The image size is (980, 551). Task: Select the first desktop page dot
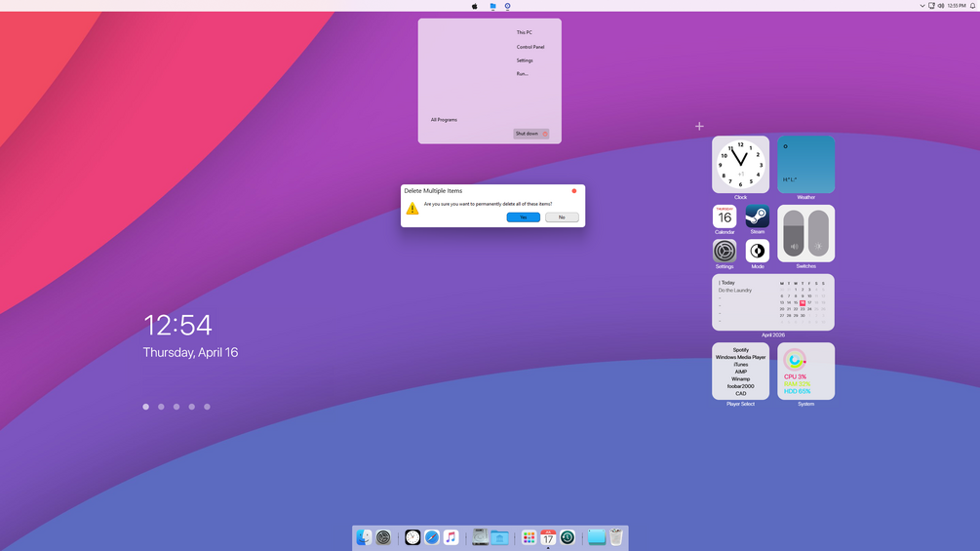point(145,407)
